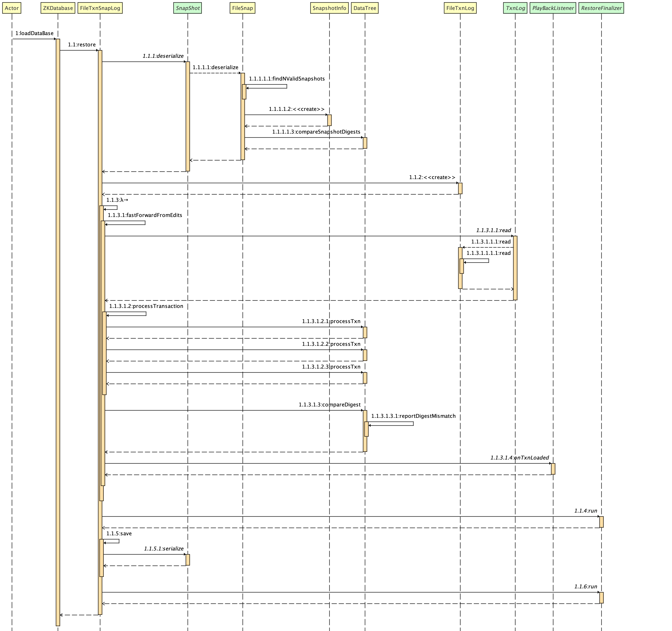Select the FileSnap lifeline header

[242, 7]
